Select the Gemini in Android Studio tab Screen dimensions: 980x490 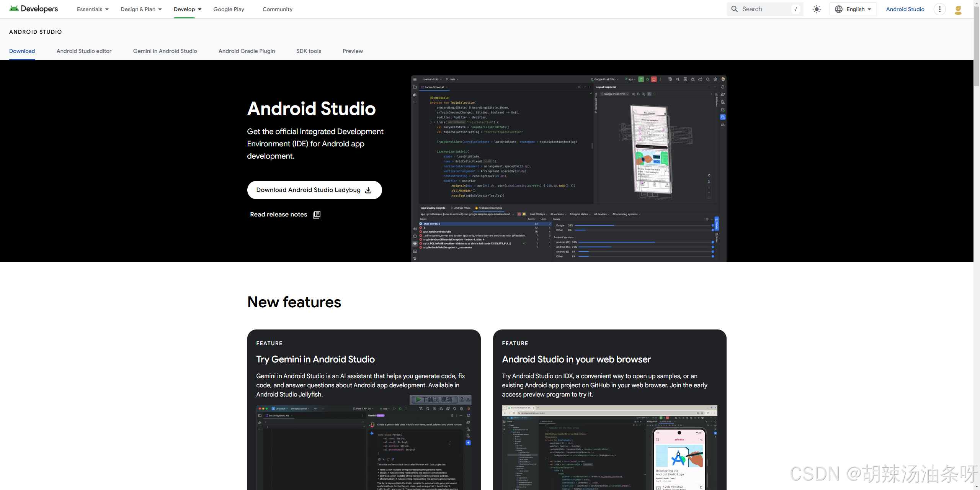(165, 51)
